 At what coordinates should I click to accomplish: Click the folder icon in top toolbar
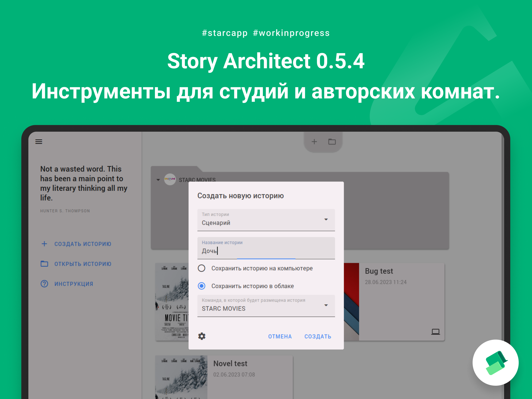click(332, 142)
